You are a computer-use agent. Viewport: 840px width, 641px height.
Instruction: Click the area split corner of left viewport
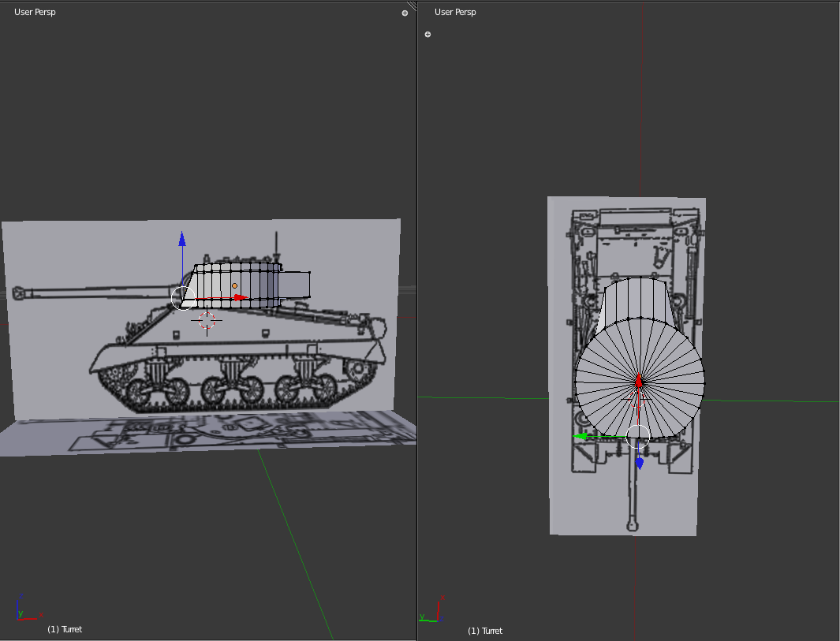[412, 6]
